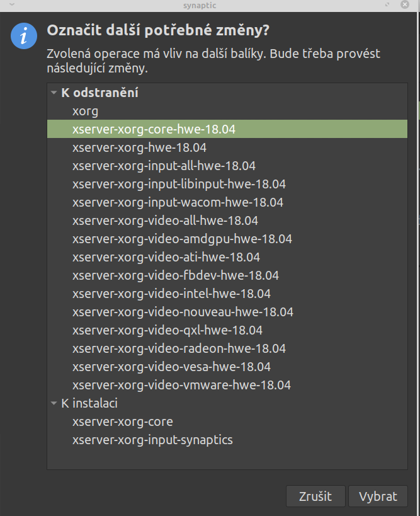The image size is (420, 516).
Task: Pick xserver-xorg-video-intel-hwe-18.04 from list
Action: pos(171,294)
